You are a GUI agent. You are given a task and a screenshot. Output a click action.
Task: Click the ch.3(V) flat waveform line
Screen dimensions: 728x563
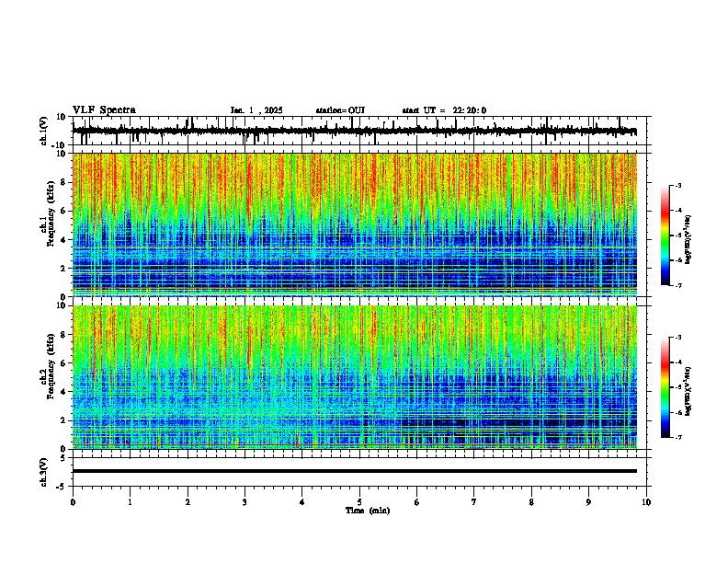click(x=355, y=471)
